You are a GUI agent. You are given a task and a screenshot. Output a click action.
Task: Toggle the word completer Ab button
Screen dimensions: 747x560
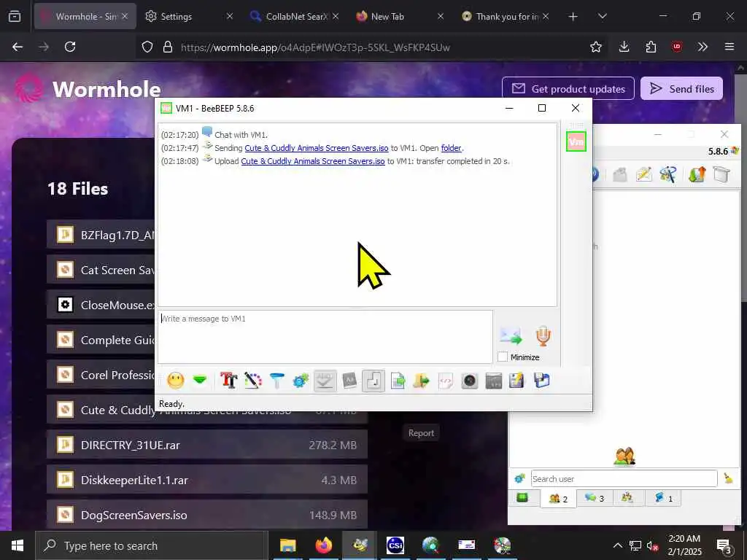coord(349,381)
